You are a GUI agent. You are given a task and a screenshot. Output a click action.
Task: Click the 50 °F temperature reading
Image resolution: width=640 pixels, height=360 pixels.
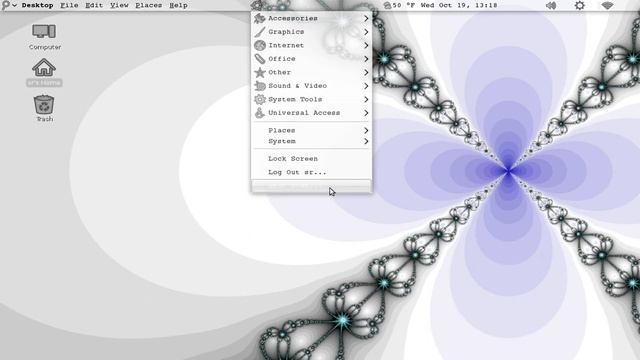[x=404, y=5]
